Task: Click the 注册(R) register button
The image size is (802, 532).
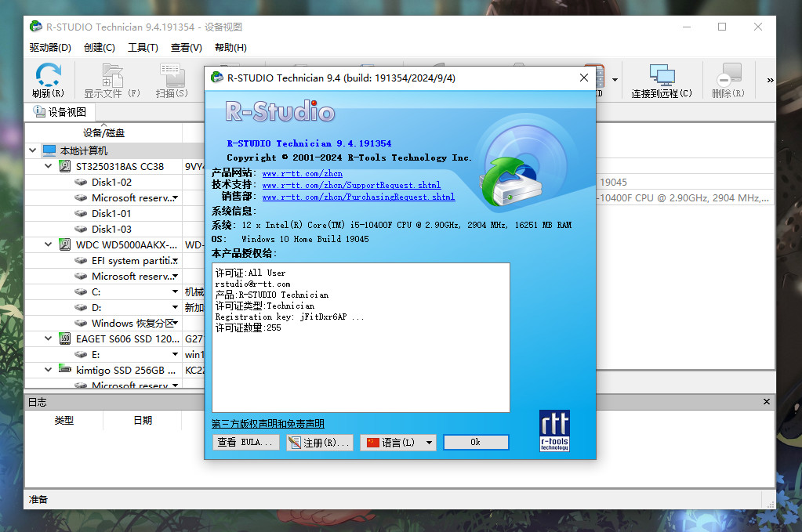Action: (x=319, y=443)
